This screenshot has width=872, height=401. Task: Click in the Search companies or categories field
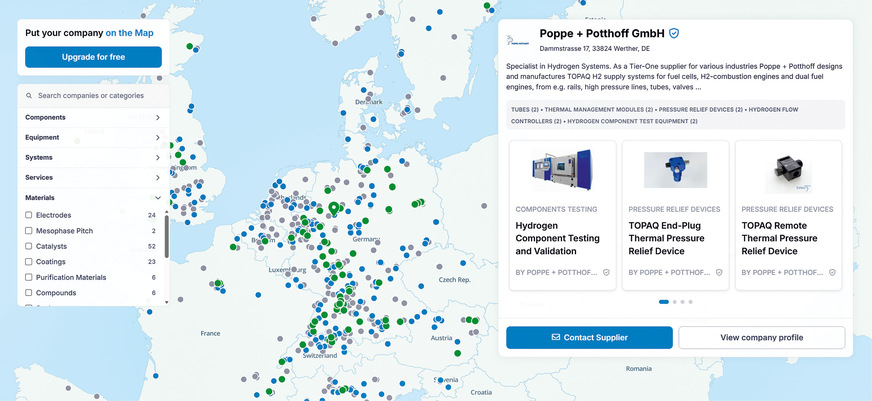click(x=93, y=96)
